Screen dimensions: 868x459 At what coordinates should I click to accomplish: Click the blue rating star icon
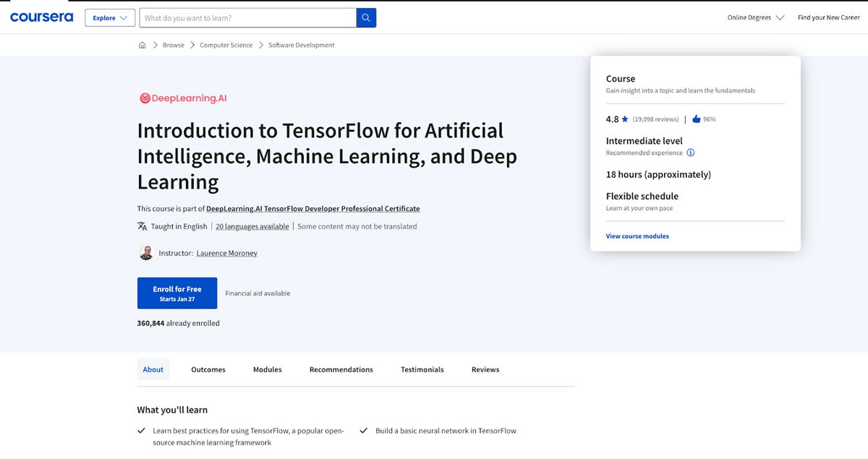tap(625, 119)
